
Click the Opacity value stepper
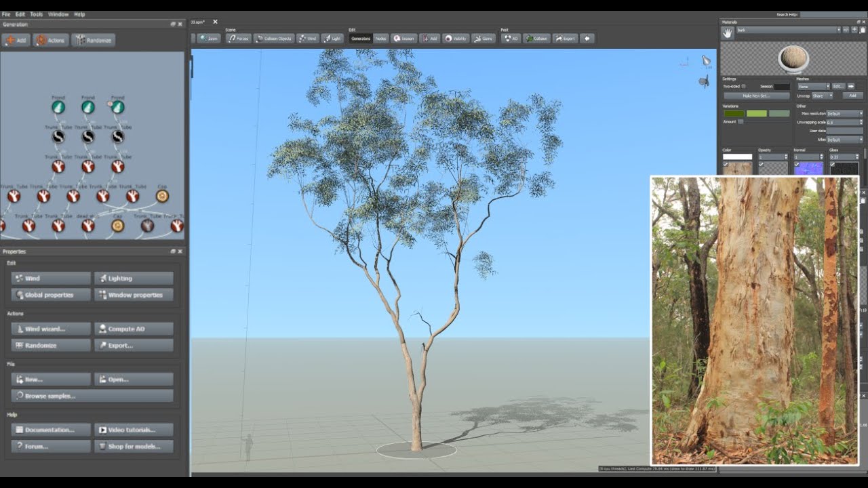pyautogui.click(x=786, y=157)
